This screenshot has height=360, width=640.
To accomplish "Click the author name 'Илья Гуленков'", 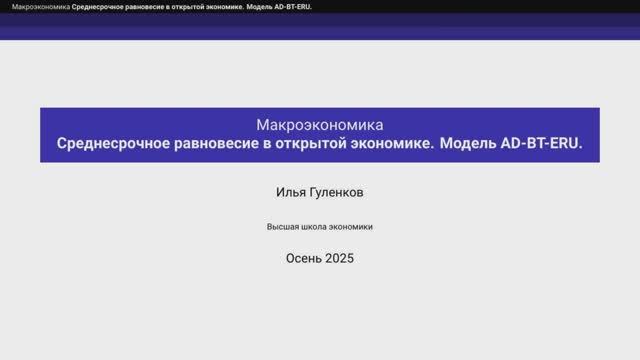I will point(320,192).
